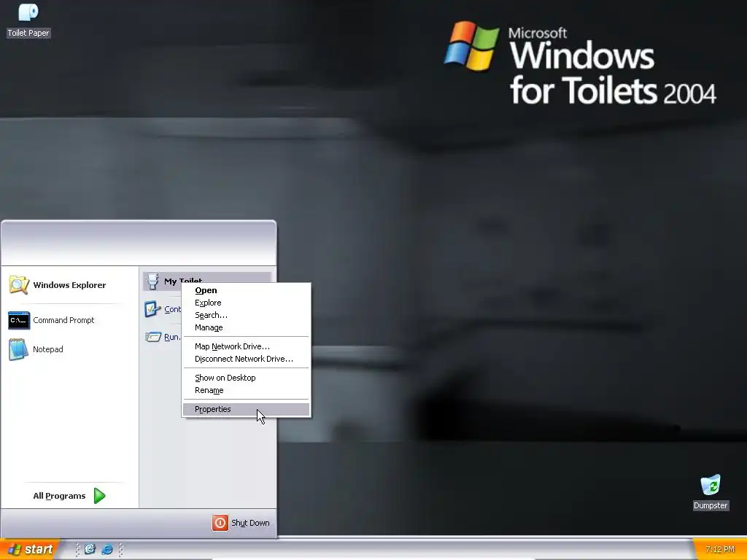Click the start button
Screen dimensions: 747x560
(x=29, y=550)
